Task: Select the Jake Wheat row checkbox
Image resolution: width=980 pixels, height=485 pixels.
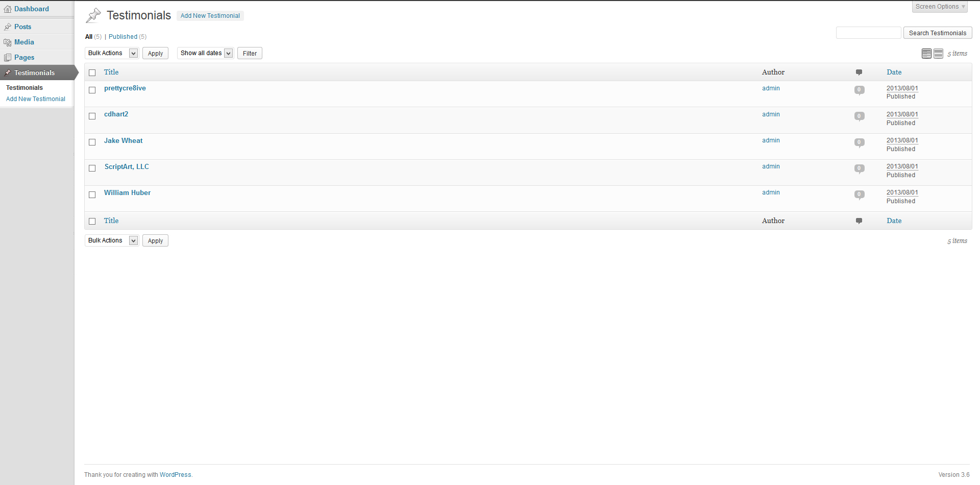Action: 92,142
